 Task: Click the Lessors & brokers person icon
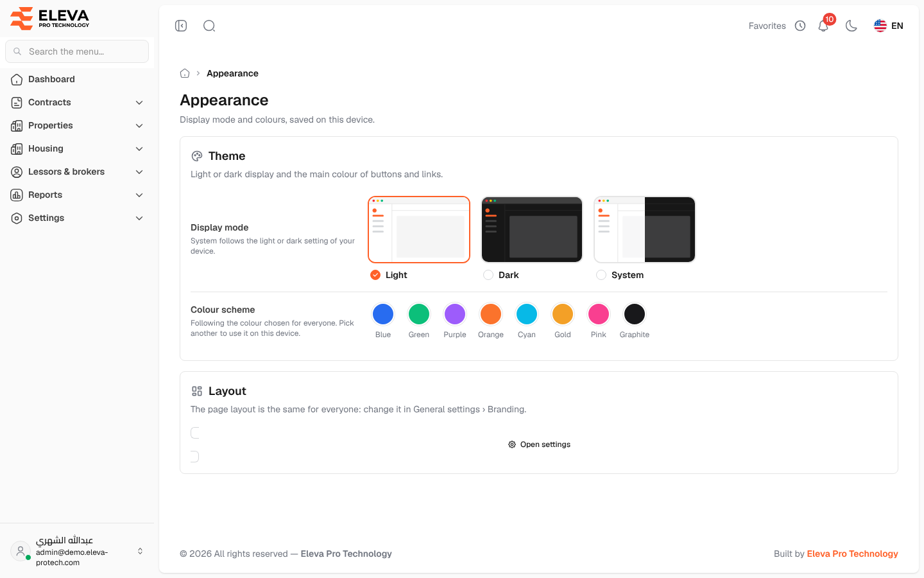click(17, 171)
